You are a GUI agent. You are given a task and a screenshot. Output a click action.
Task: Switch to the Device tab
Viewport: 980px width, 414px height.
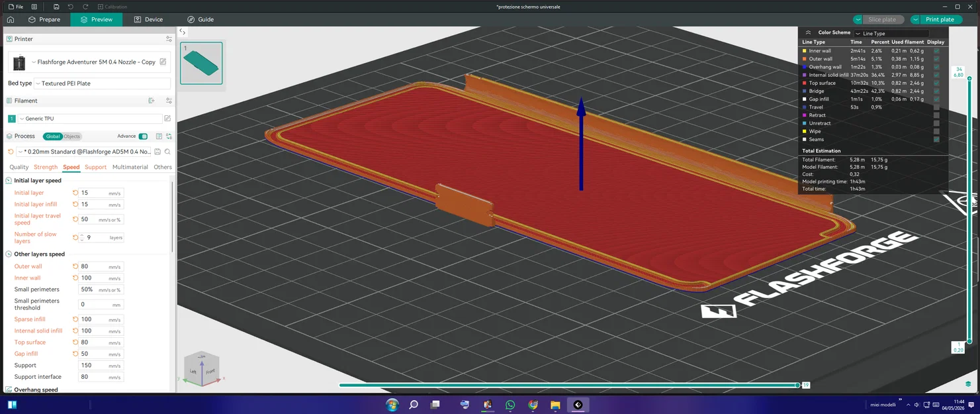148,20
